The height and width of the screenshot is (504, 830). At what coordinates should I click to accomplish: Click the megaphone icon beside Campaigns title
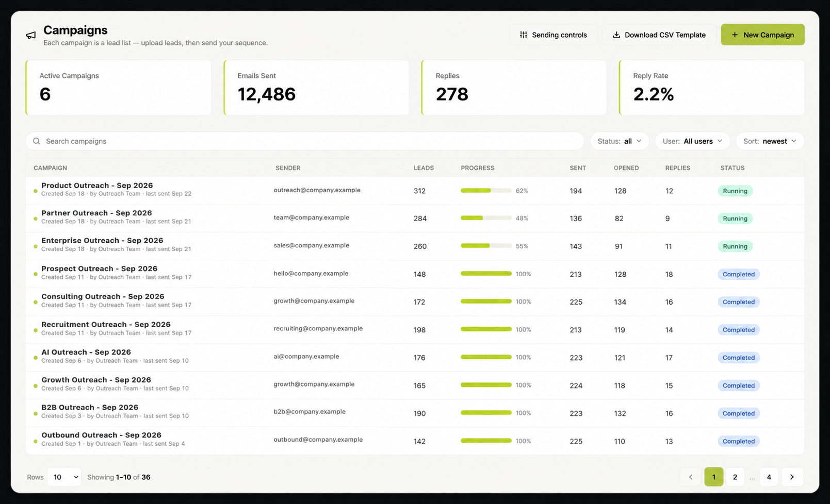[31, 35]
